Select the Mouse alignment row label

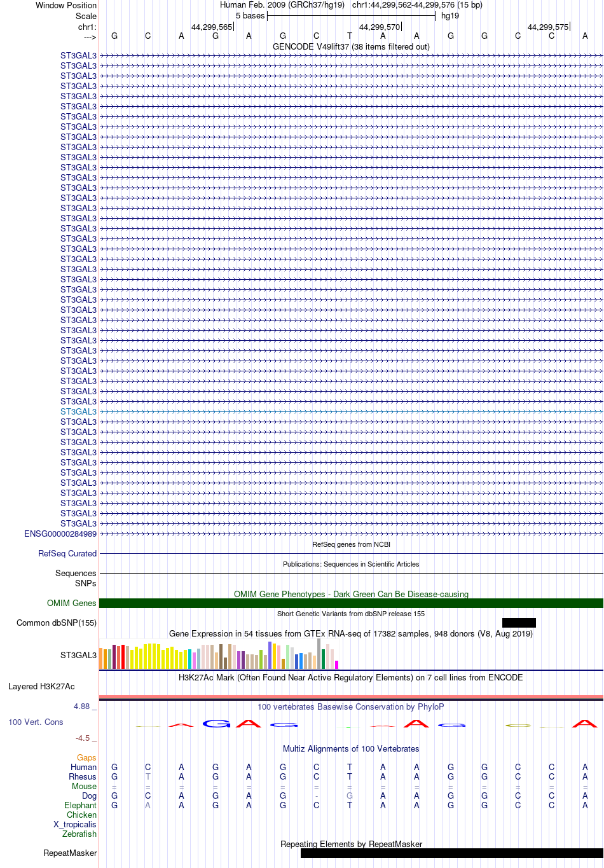click(x=84, y=786)
